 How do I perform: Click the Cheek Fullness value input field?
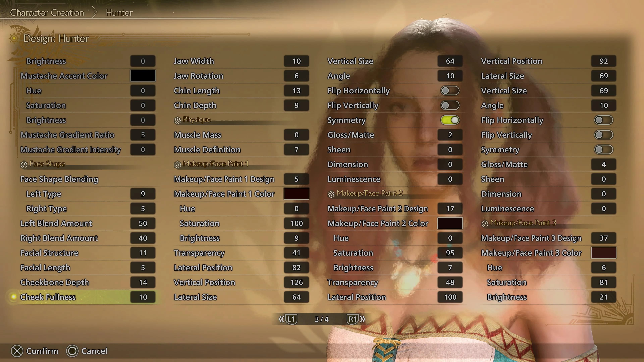tap(143, 297)
